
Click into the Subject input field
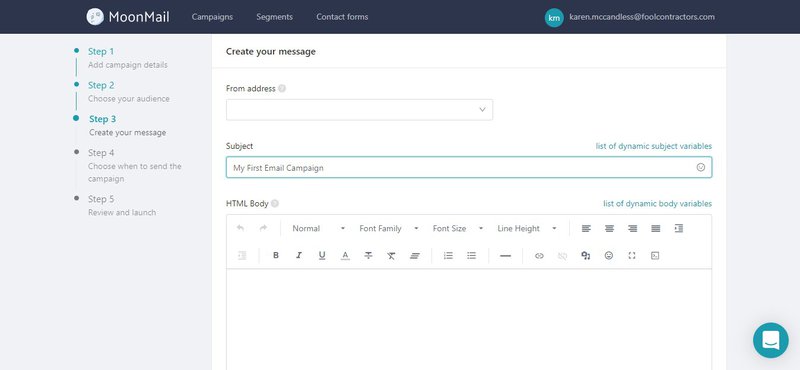[x=469, y=167]
